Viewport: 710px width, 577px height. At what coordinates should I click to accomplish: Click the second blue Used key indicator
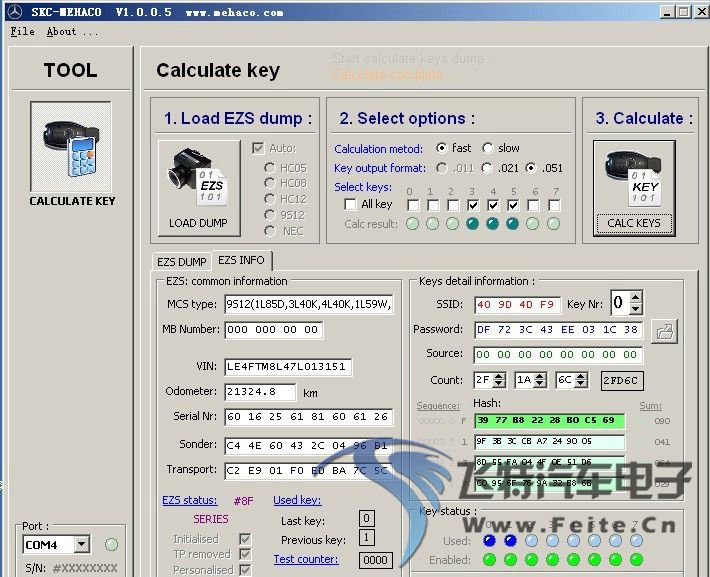click(510, 540)
